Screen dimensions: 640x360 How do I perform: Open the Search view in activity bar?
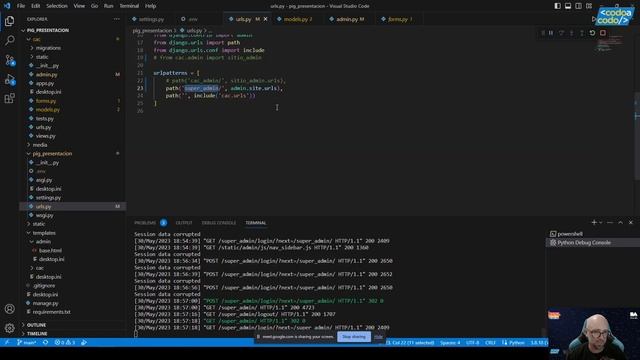point(9,40)
